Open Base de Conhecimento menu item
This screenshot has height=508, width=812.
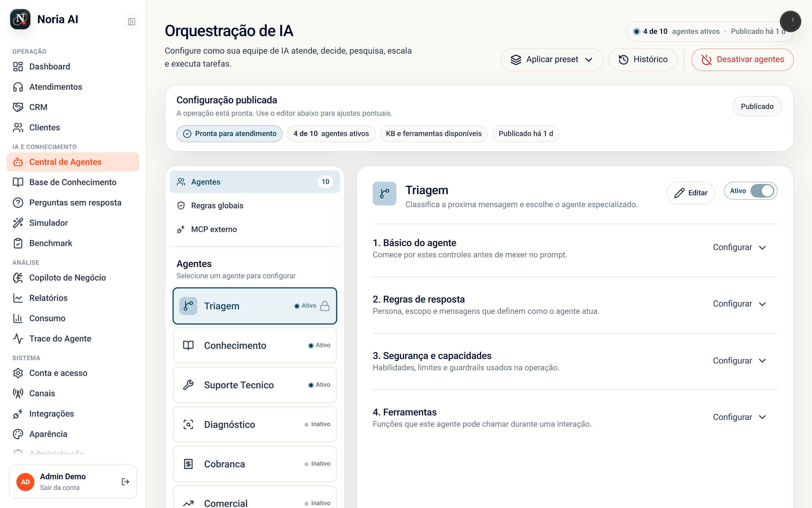tap(73, 182)
